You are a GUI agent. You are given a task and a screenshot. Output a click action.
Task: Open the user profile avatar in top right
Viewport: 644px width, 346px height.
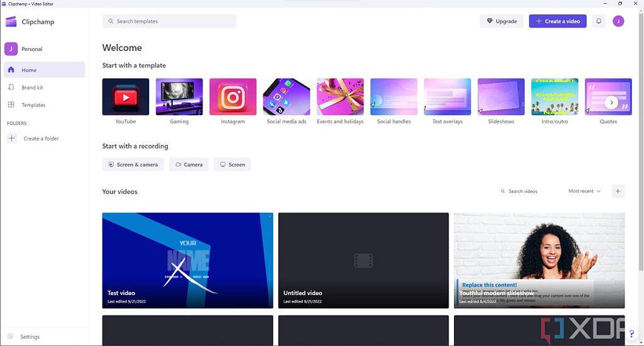(x=618, y=21)
